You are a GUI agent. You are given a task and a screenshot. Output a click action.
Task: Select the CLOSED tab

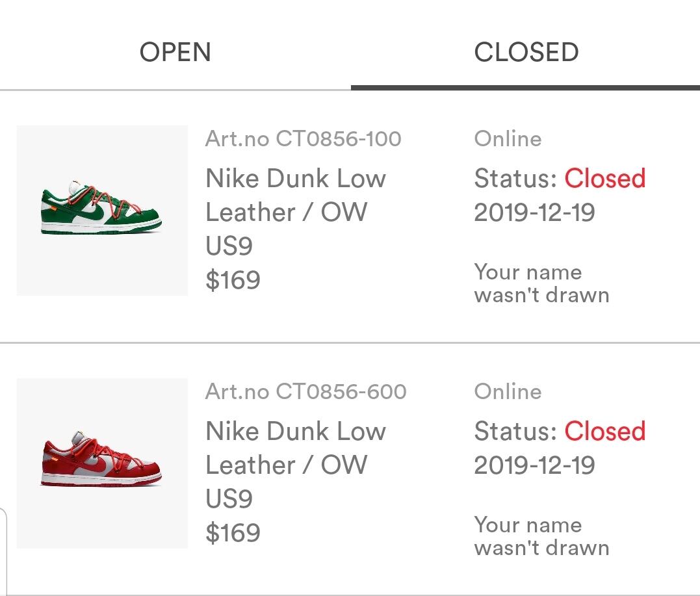(x=526, y=52)
